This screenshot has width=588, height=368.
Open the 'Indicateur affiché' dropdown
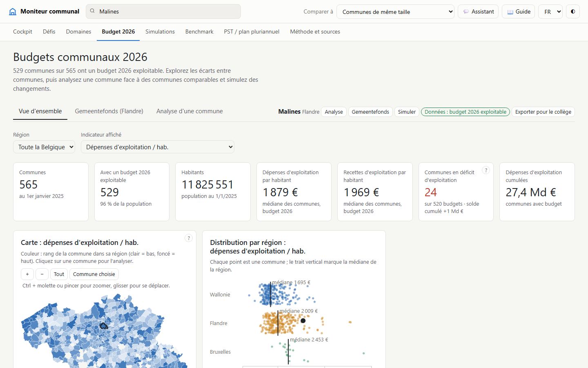coord(158,147)
